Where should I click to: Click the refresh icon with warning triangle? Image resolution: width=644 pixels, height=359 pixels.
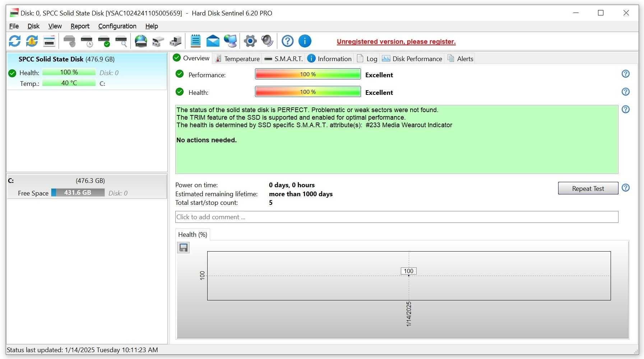click(32, 41)
